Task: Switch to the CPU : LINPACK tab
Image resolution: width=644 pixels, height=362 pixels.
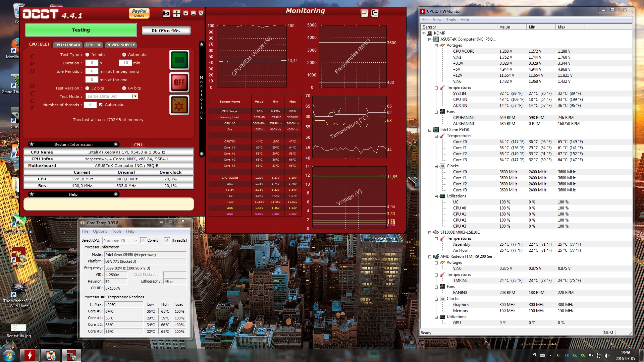Action: pos(67,45)
